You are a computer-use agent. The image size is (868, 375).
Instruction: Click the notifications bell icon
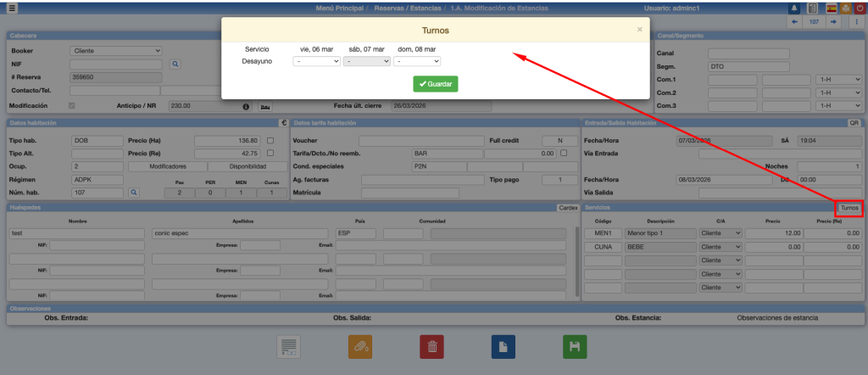coord(794,8)
